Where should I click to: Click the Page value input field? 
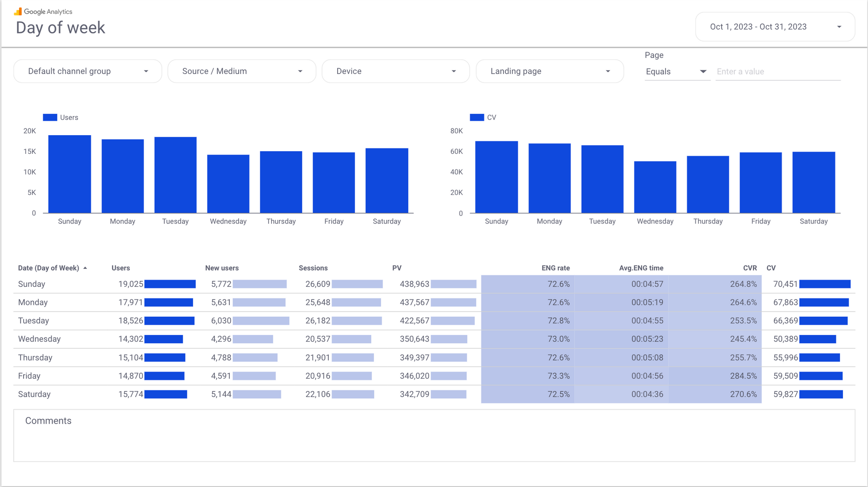pos(777,72)
